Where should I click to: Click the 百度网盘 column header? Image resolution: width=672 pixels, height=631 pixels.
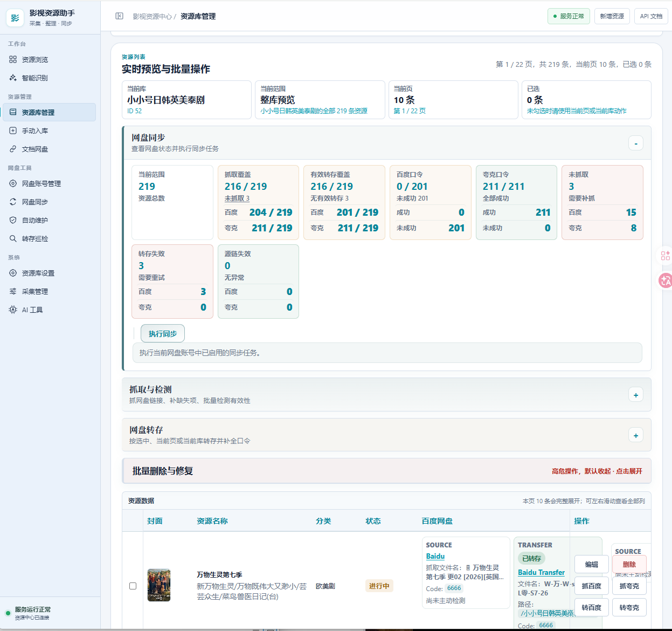pos(437,521)
